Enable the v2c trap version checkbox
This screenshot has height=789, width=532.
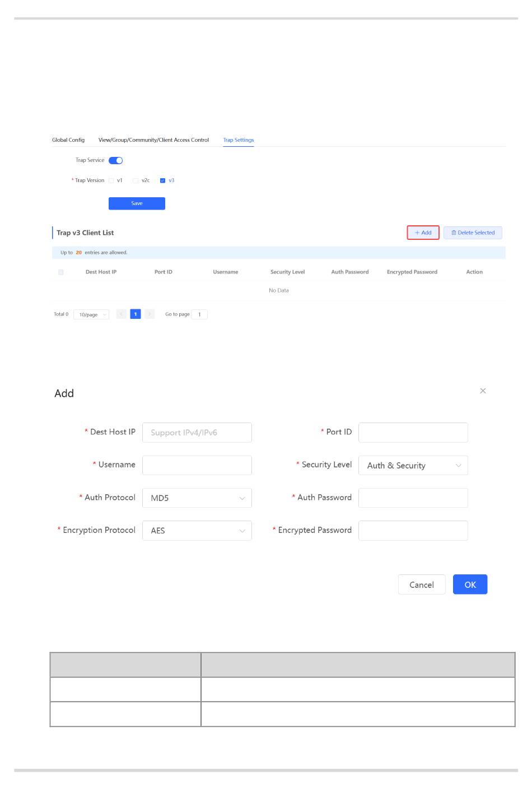click(x=136, y=180)
